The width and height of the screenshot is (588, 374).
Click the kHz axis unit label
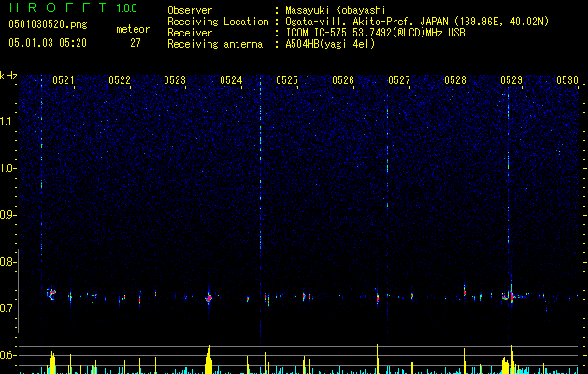point(8,76)
